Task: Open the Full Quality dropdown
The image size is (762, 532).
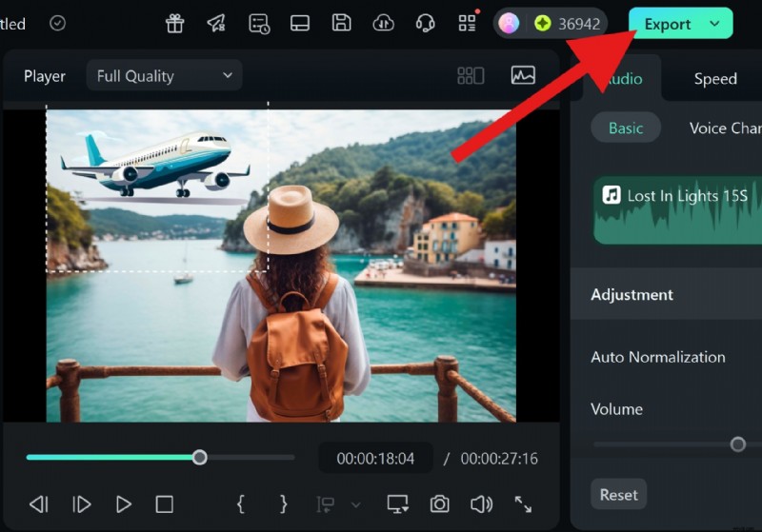Action: tap(164, 76)
